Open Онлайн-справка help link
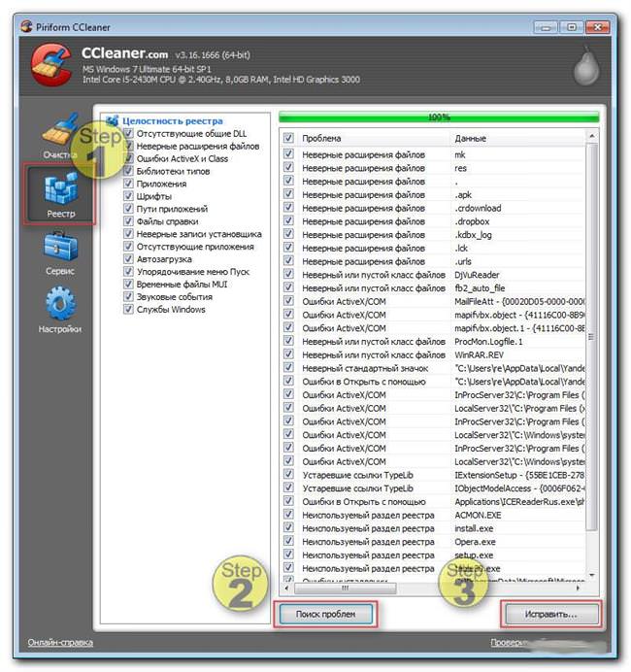This screenshot has height=672, width=631. pos(60,643)
